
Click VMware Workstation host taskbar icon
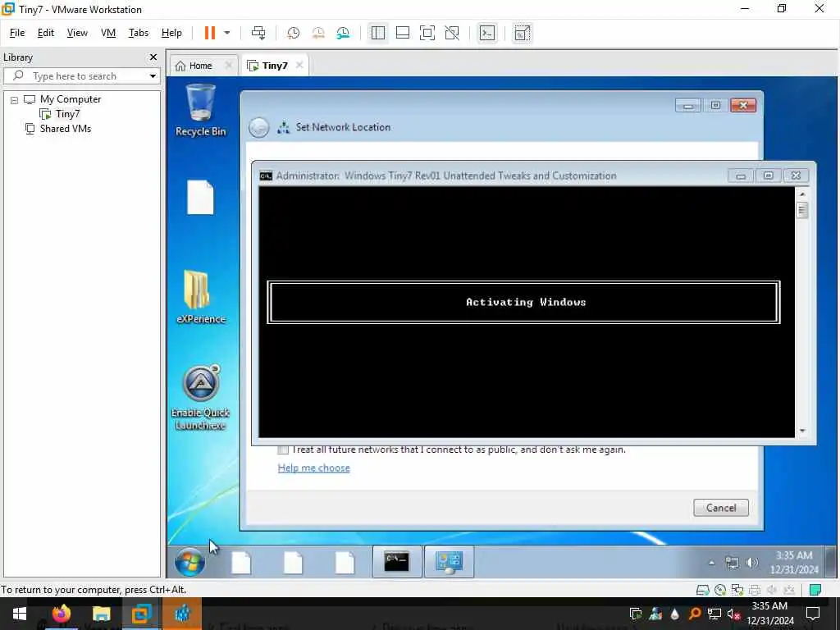coord(141,614)
